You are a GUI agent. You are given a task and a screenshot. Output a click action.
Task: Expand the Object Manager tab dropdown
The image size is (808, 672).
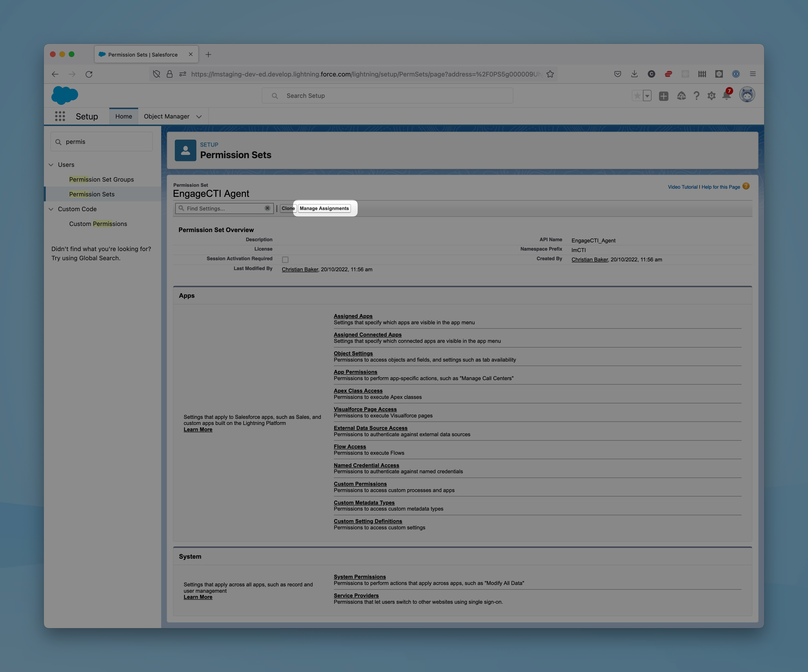tap(199, 117)
